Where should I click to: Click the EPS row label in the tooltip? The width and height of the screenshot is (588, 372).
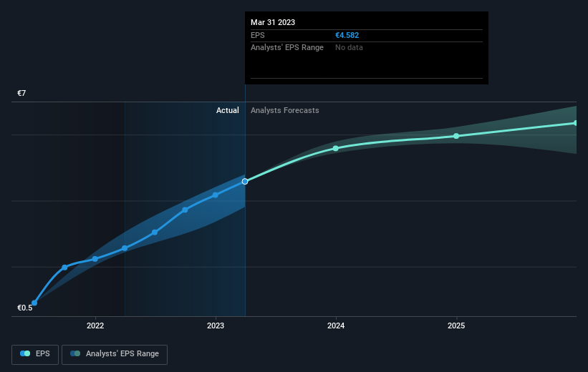coord(258,35)
